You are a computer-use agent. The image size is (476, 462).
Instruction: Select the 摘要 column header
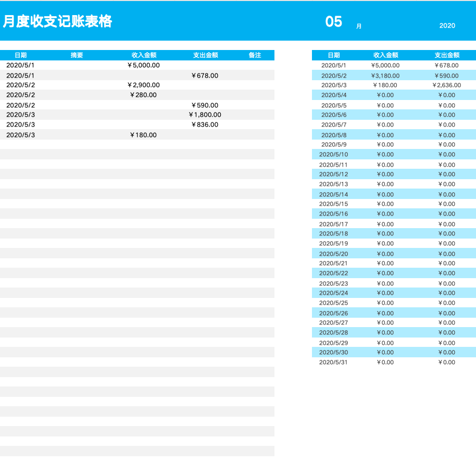tap(77, 55)
